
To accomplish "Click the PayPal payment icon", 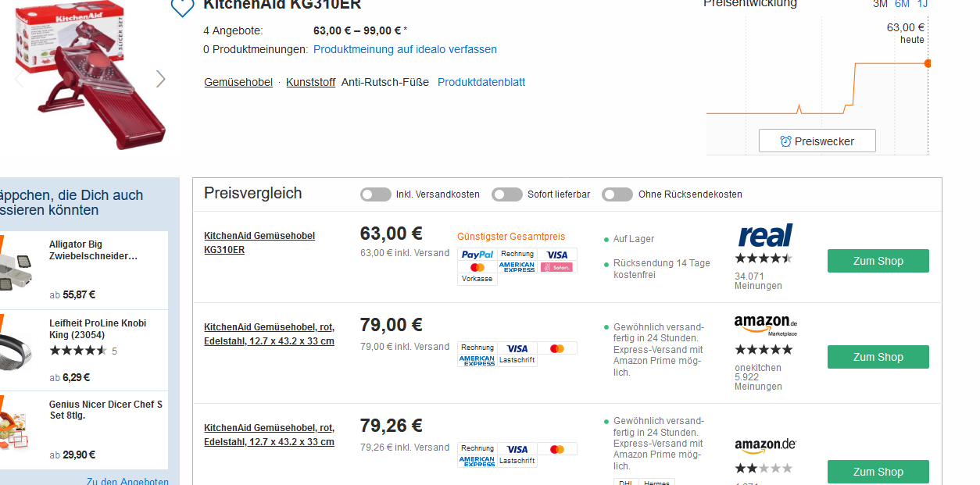I will pyautogui.click(x=477, y=255).
